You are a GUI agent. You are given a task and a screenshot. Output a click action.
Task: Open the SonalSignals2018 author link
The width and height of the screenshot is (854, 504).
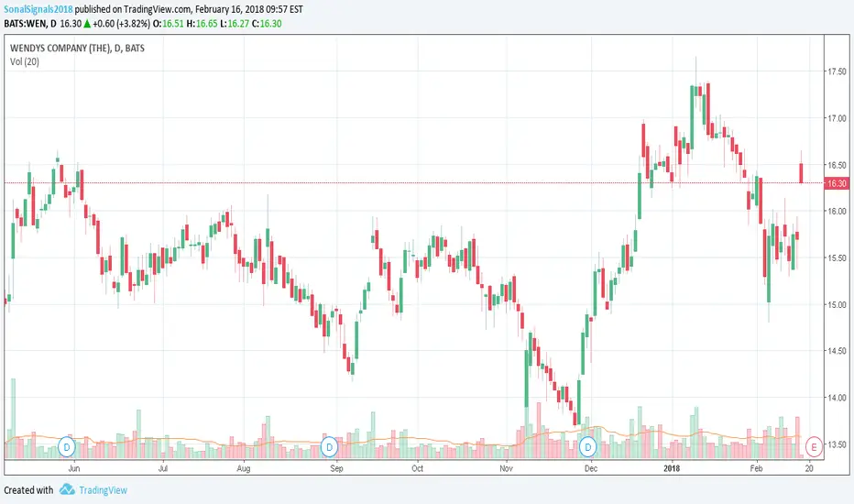[38, 9]
